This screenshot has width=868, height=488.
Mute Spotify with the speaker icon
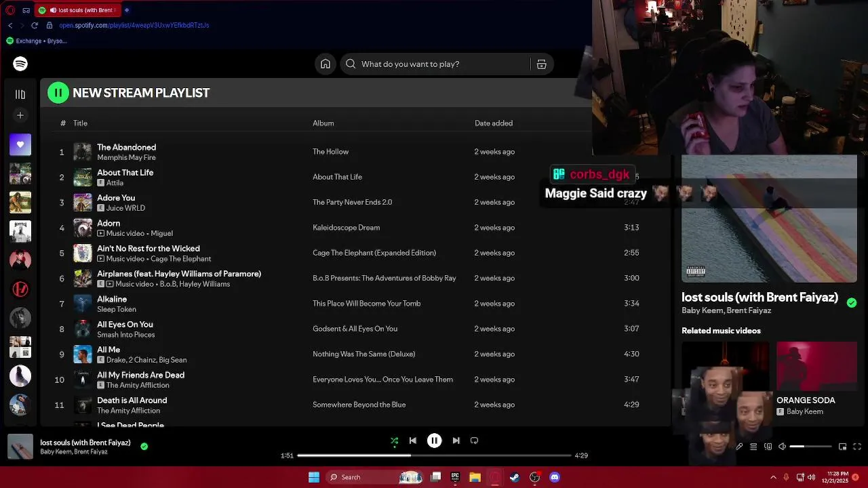782,447
